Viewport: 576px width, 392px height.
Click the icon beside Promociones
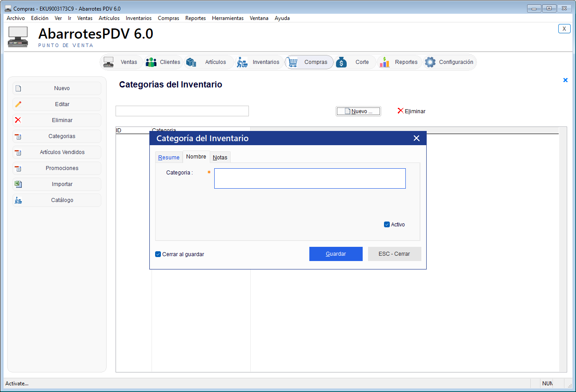coord(18,168)
